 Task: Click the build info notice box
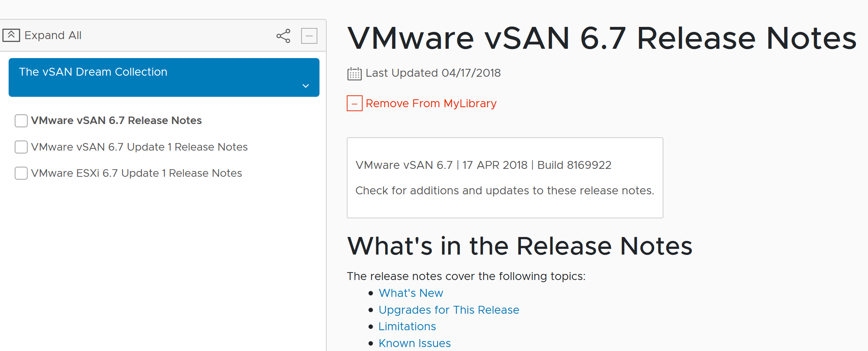click(x=505, y=178)
